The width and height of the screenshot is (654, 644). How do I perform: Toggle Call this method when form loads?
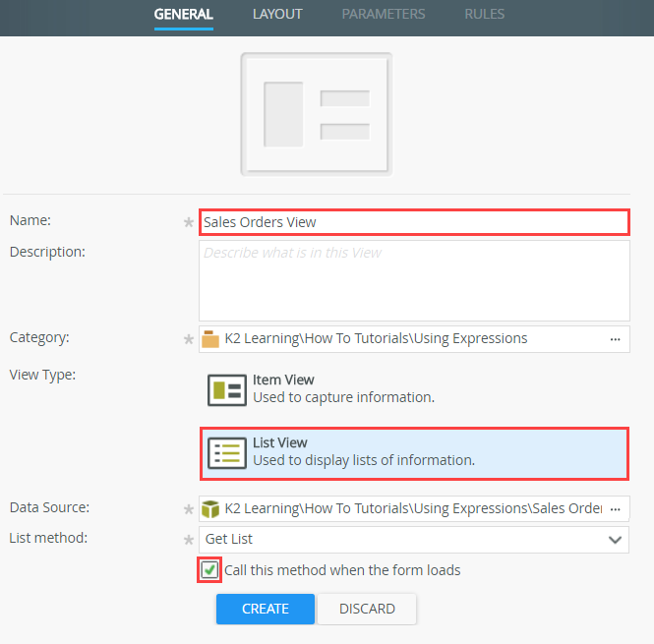point(209,569)
